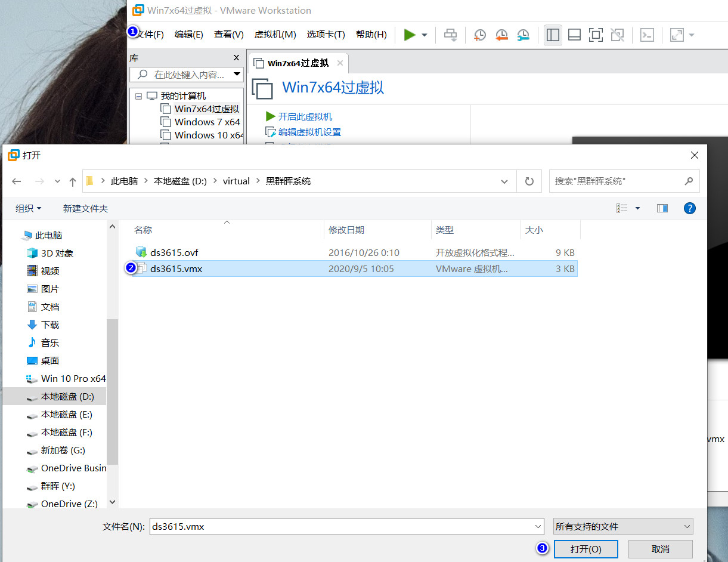
Task: Click 黑群晖系统 in the address breadcrumb
Action: [288, 181]
